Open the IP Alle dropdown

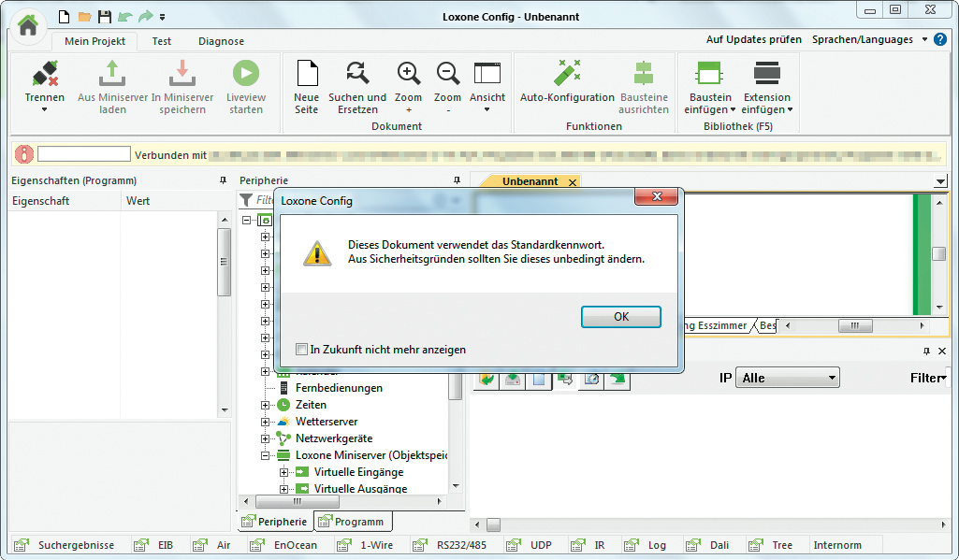(788, 378)
